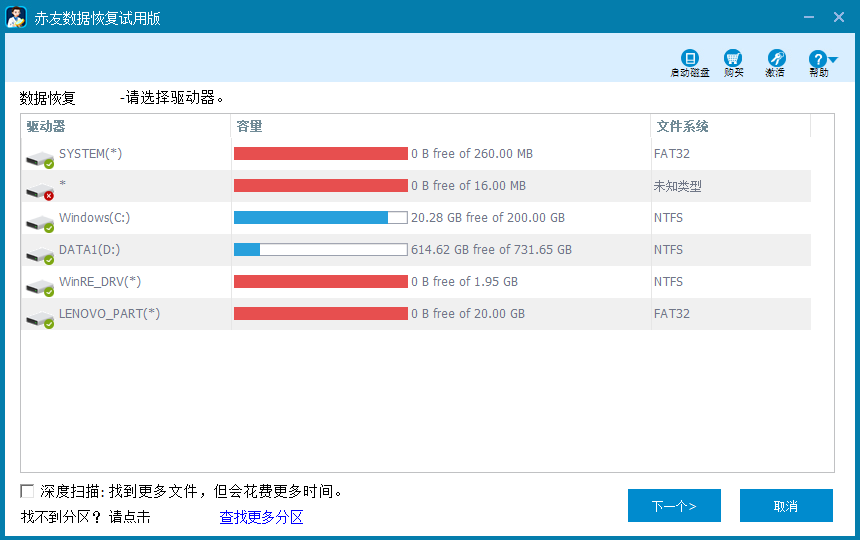The image size is (860, 540).
Task: Click the Windows(C:) drive icon
Action: click(x=40, y=220)
